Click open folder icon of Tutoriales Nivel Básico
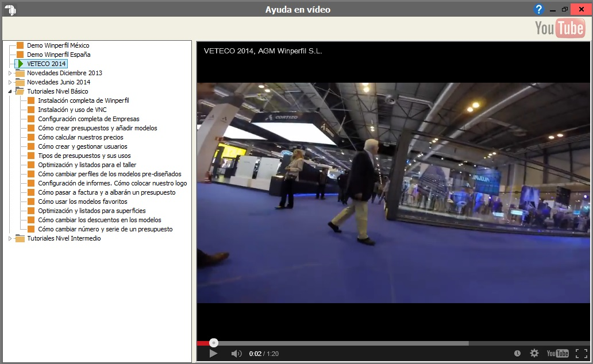593x364 pixels. coord(20,91)
